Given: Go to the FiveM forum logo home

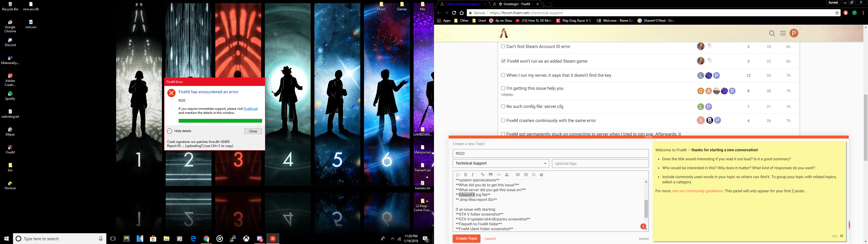Looking at the screenshot, I should [504, 33].
